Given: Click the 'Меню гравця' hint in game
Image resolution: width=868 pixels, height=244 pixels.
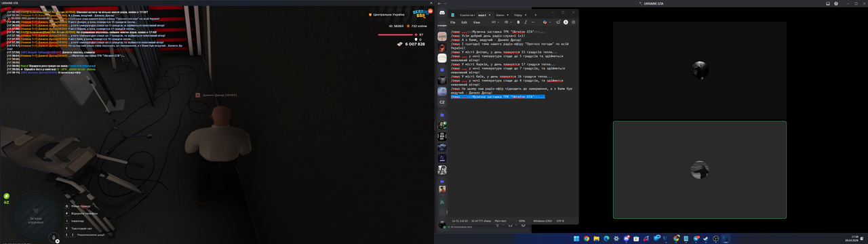Looking at the screenshot, I should pos(80,205).
